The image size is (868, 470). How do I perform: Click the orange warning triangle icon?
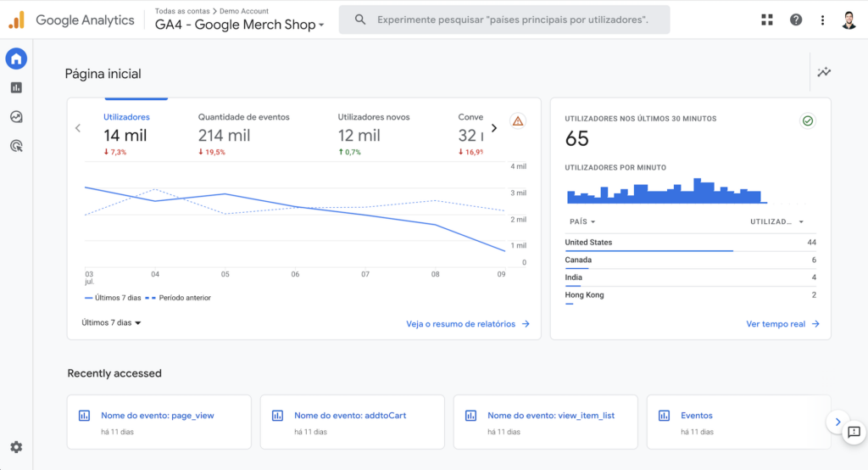point(518,120)
